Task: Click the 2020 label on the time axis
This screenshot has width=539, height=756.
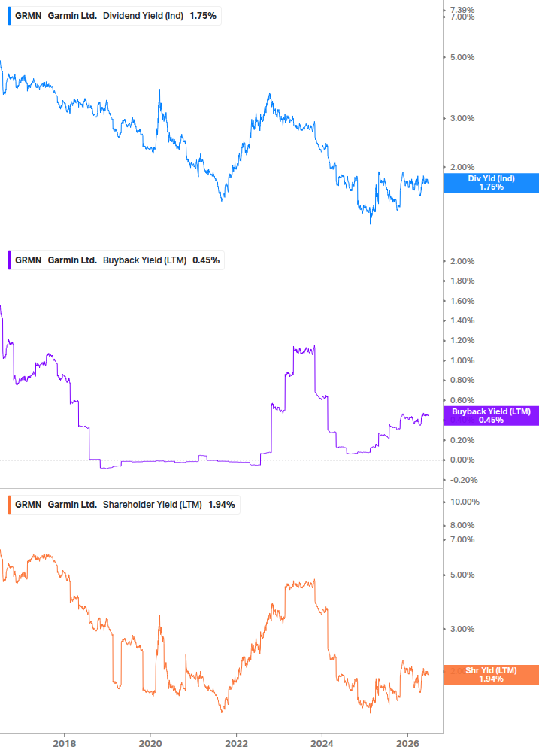Action: (x=150, y=743)
